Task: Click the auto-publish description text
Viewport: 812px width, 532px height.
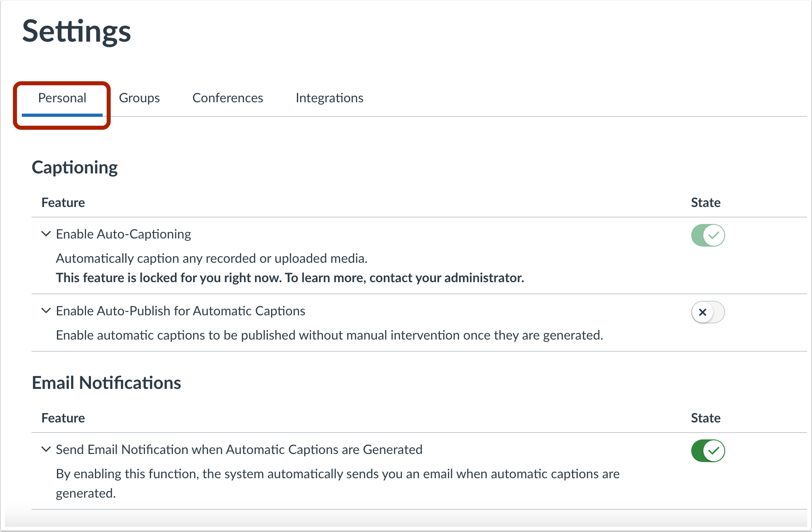Action: pyautogui.click(x=329, y=335)
